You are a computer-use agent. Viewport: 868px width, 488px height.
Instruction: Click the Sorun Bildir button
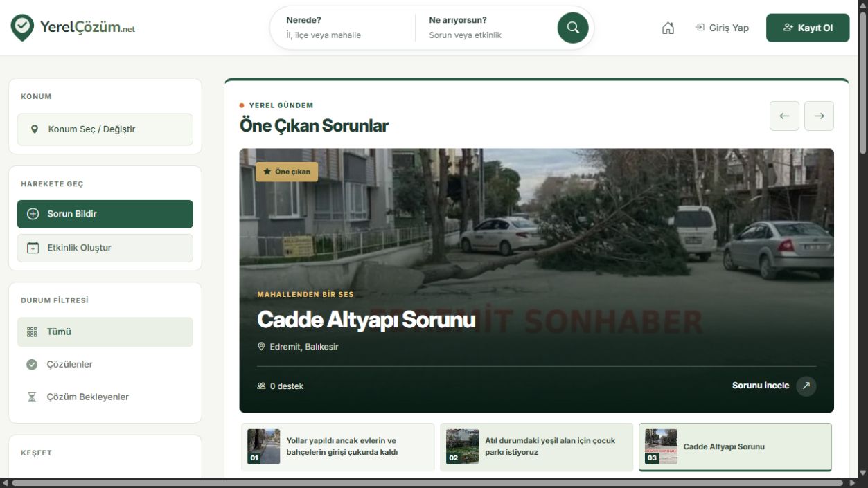pos(105,214)
